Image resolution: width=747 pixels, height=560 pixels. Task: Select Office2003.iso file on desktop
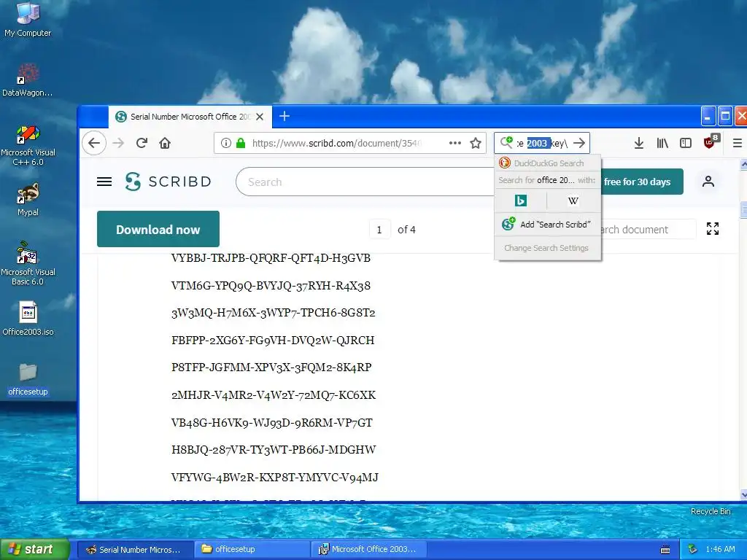(x=28, y=318)
